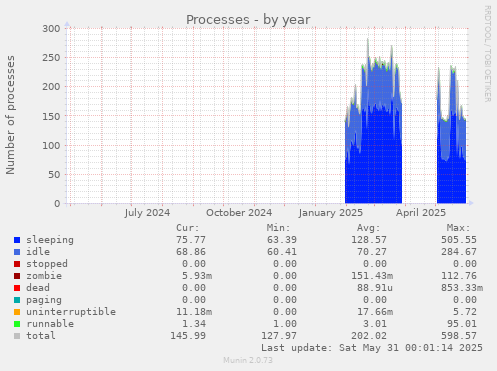Click the 'idle' legend label
497x371 pixels.
tap(38, 252)
